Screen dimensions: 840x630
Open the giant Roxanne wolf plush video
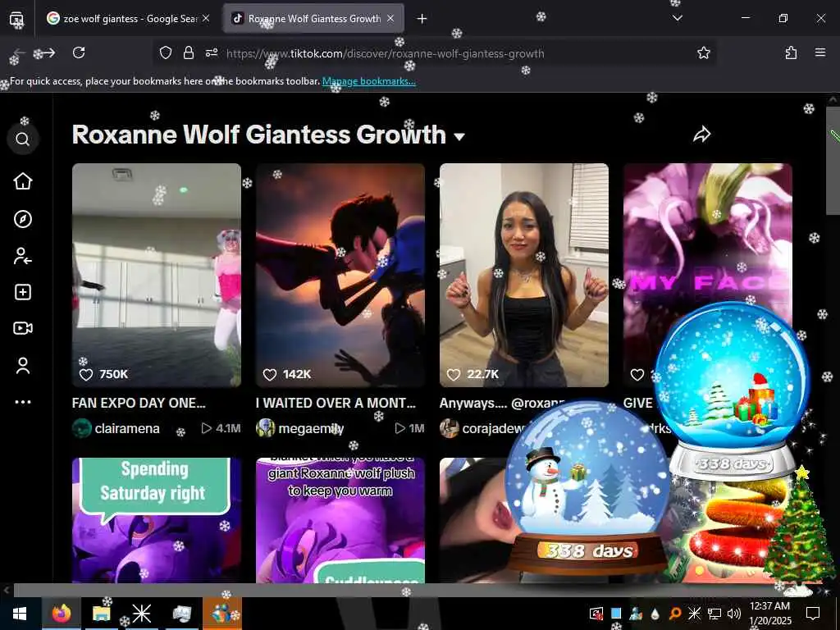pos(340,520)
